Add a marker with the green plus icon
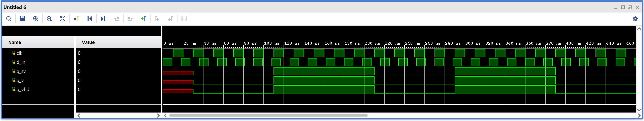 [x=143, y=19]
